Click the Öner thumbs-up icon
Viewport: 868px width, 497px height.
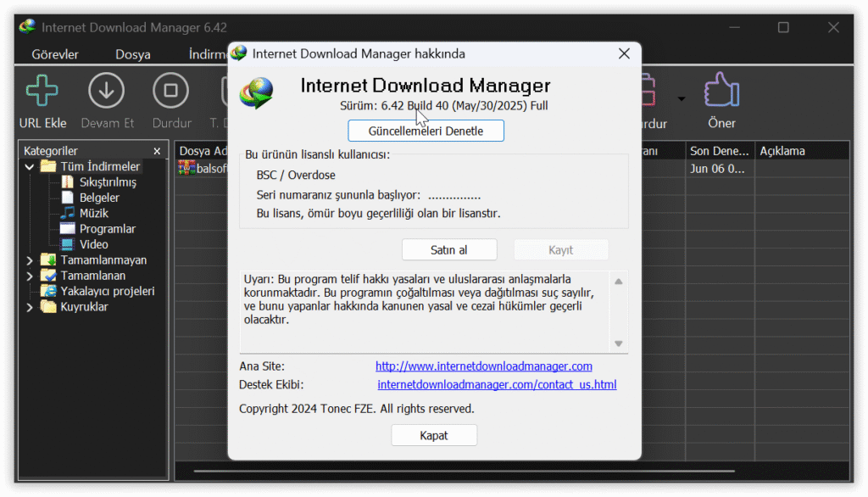[721, 90]
